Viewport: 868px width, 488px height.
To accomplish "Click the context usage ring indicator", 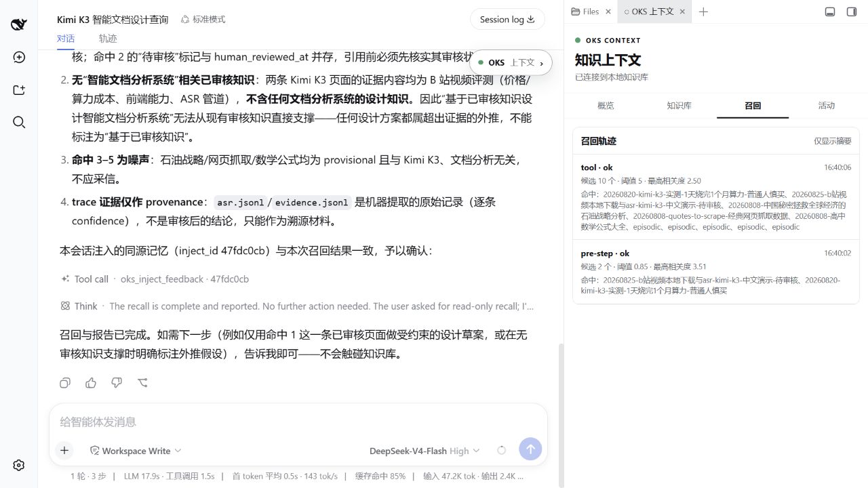I will pos(502,450).
